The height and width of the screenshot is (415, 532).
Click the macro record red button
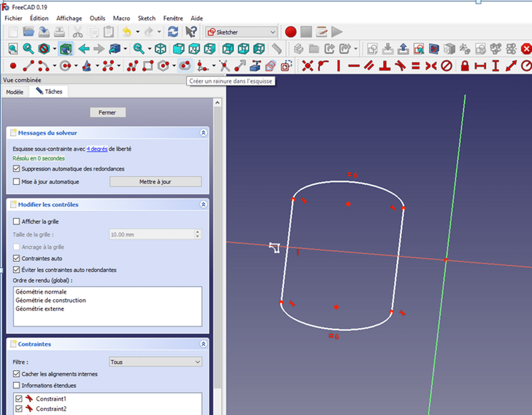290,32
